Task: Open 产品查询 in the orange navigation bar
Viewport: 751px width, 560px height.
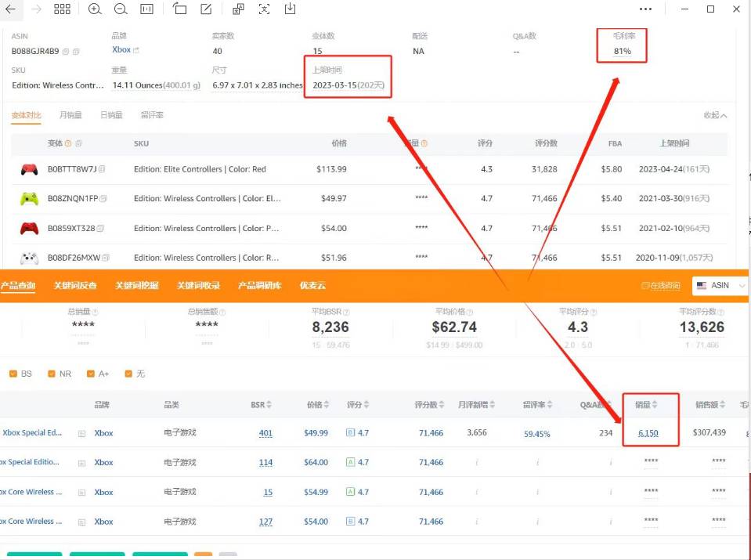Action: tap(18, 286)
